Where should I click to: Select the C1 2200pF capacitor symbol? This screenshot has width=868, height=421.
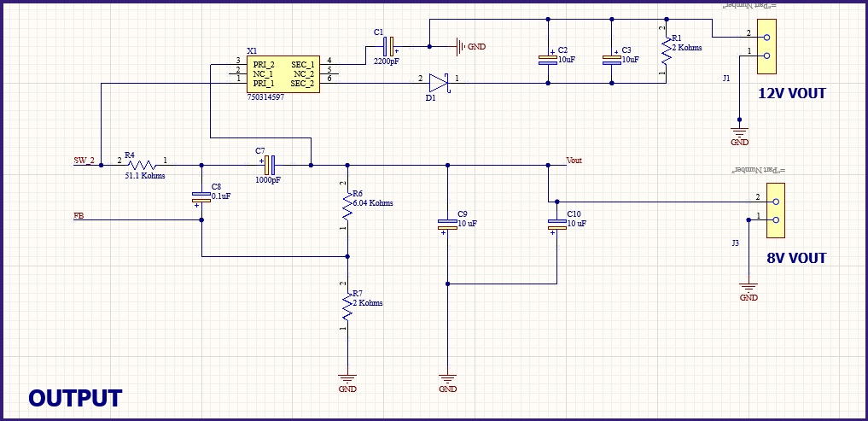387,46
